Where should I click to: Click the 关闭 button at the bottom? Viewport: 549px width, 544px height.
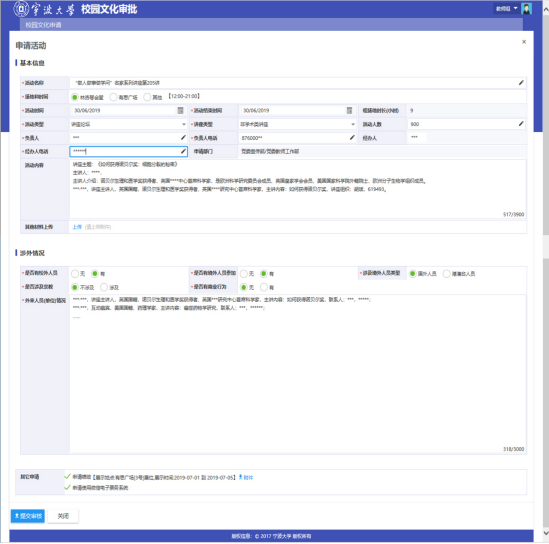63,516
